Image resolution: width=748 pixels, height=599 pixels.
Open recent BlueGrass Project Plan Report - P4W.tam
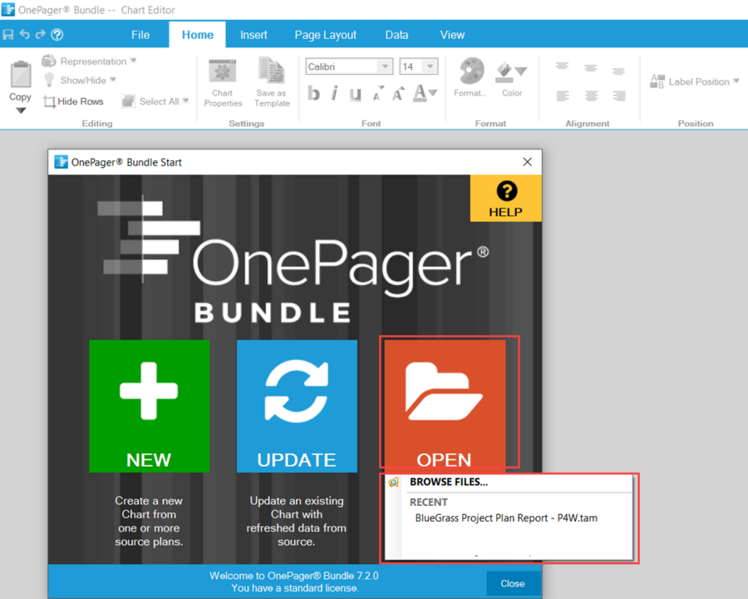click(x=506, y=518)
